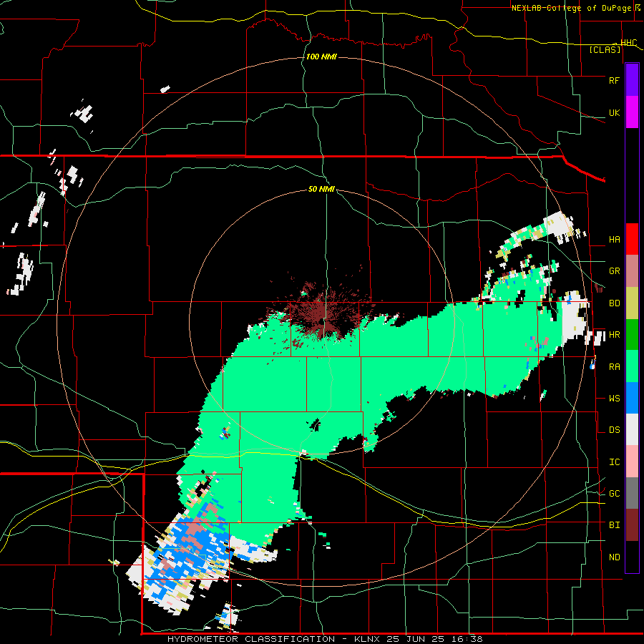Click the IC legend label
Viewport: 644px width, 644px height.
coord(614,462)
